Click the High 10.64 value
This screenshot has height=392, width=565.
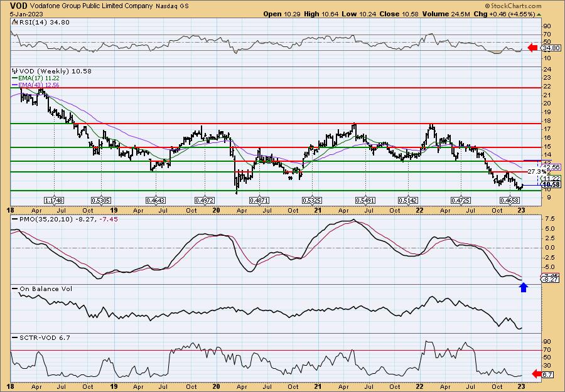(x=322, y=14)
